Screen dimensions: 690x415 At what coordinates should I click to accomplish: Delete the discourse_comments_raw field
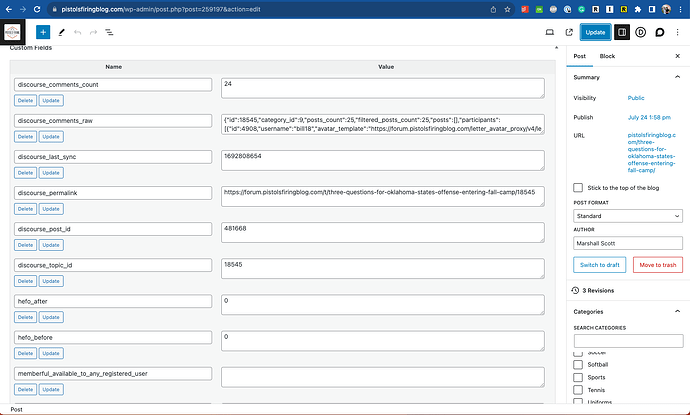click(26, 136)
